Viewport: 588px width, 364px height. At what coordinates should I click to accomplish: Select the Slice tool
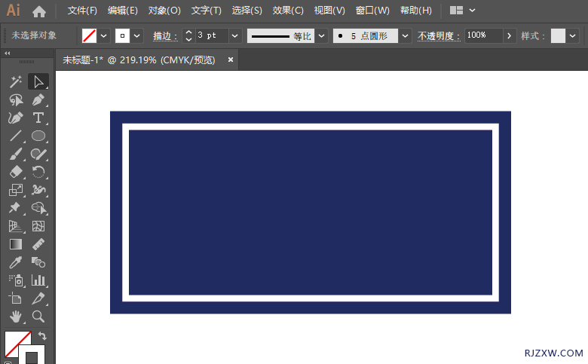[x=38, y=298]
